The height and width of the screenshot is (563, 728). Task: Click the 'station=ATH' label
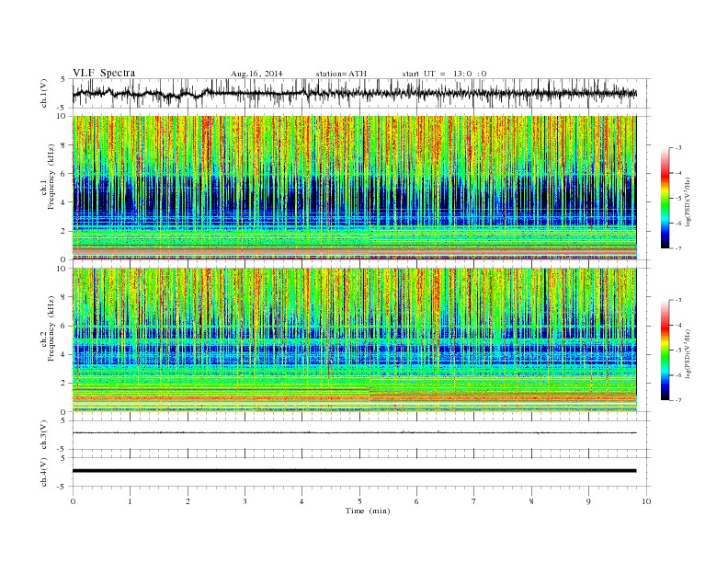(x=341, y=74)
